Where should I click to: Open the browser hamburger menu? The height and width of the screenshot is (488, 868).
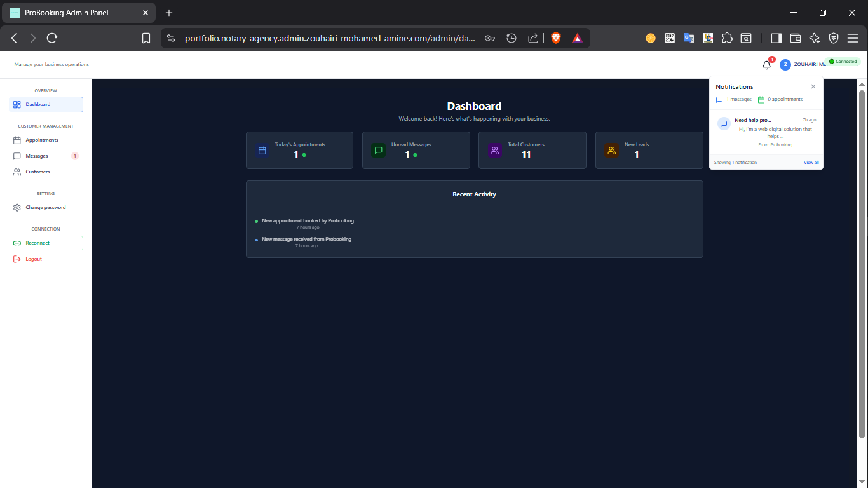click(x=853, y=38)
